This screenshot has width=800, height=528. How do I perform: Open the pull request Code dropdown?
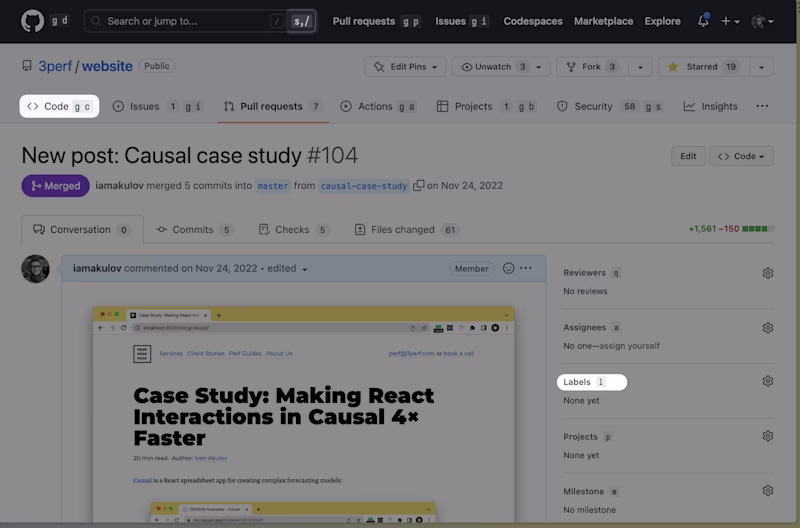click(741, 156)
